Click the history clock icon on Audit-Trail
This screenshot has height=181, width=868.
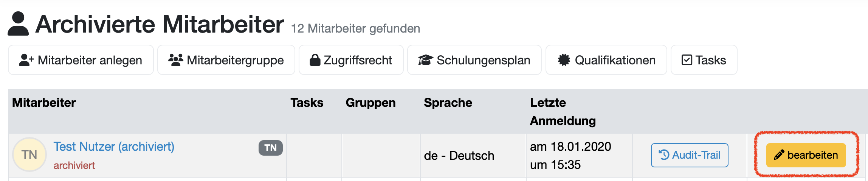click(664, 155)
